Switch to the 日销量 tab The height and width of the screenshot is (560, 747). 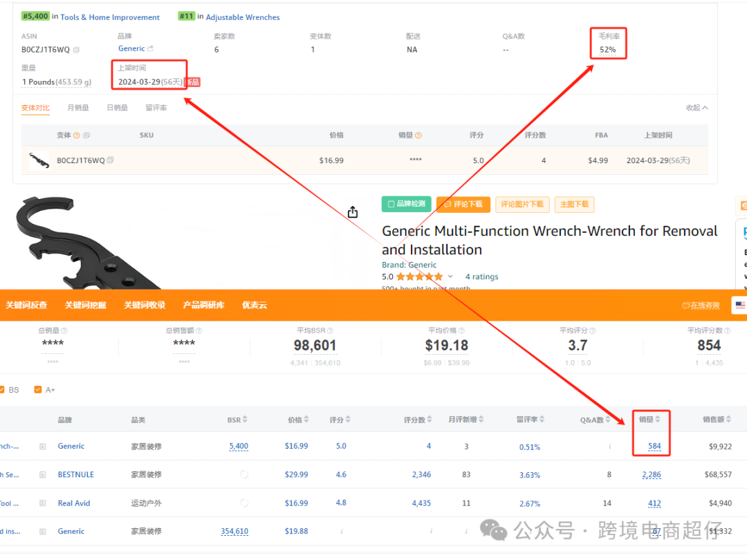click(x=117, y=108)
